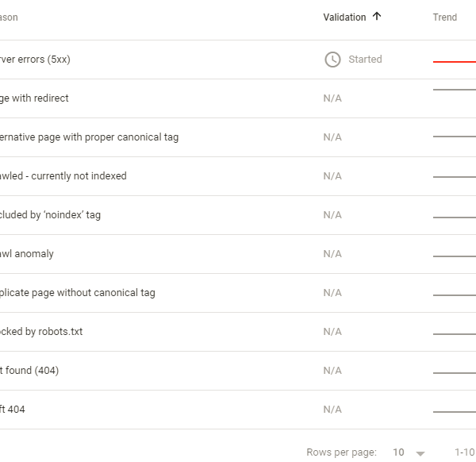Click the Validation sort arrow icon
Screen dimensions: 476x462
[x=377, y=17]
